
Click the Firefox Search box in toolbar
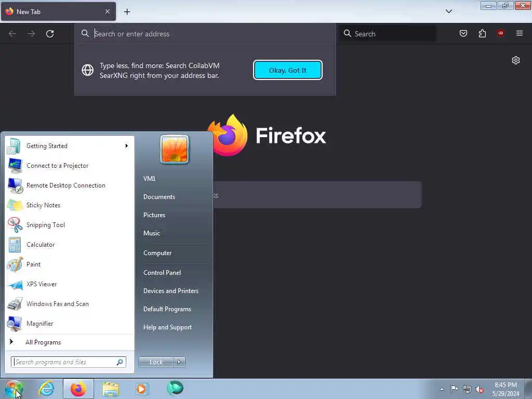click(388, 34)
